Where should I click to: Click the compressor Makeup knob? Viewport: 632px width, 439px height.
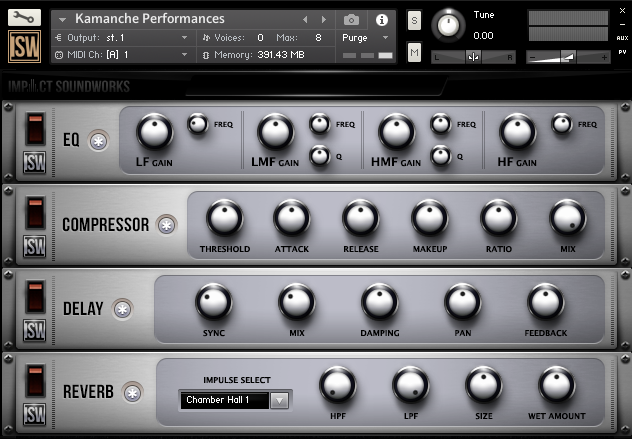(430, 218)
